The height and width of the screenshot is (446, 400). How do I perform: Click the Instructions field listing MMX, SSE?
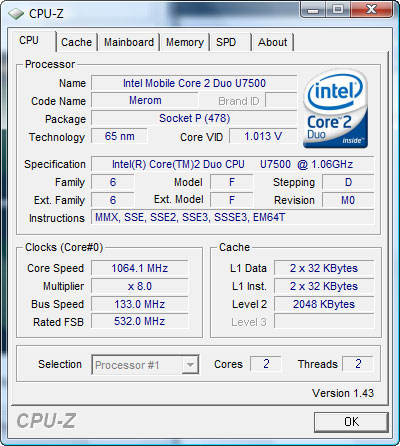click(233, 217)
